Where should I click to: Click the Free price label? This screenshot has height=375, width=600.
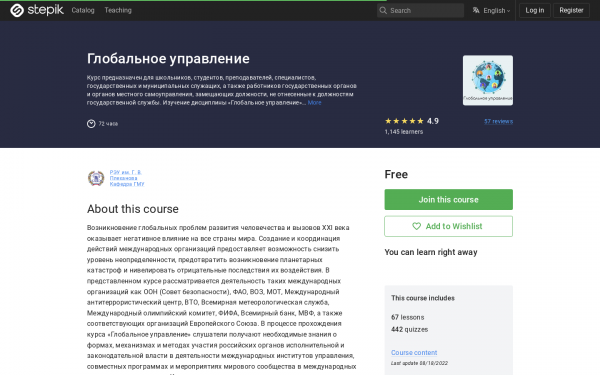pyautogui.click(x=396, y=174)
